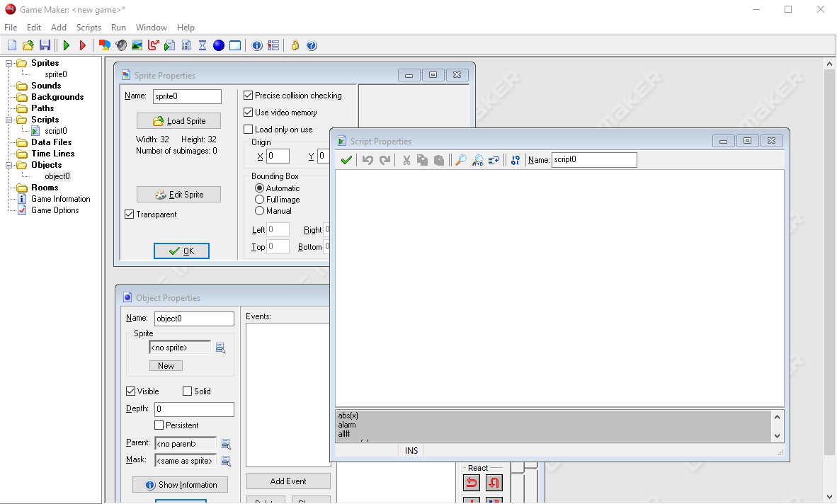This screenshot has height=504, width=837.
Task: Open the parent object selection menu
Action: click(x=226, y=444)
